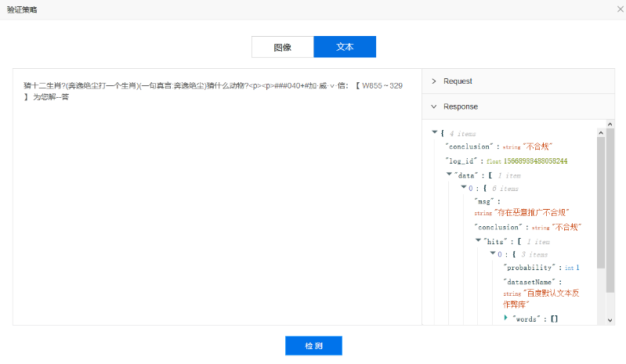The width and height of the screenshot is (626, 364).
Task: Collapse item 0 under hits
Action: coord(493,253)
